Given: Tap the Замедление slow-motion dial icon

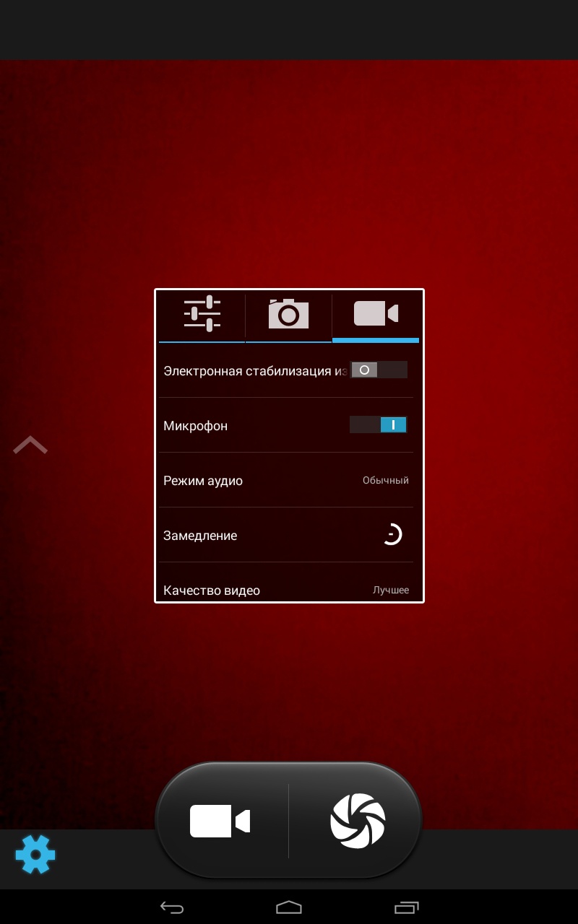Looking at the screenshot, I should [391, 535].
